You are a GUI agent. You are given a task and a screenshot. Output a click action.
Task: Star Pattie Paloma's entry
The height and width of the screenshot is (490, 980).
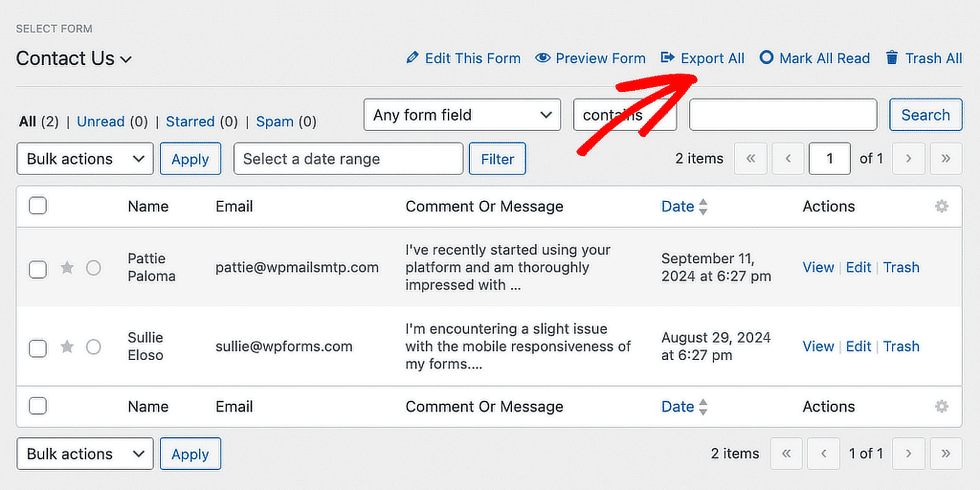(x=67, y=268)
